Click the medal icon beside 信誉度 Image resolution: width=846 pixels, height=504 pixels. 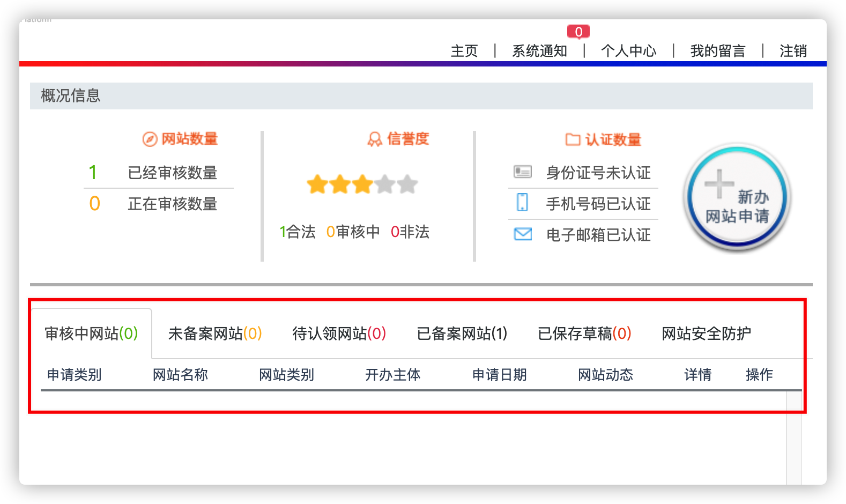[x=374, y=139]
